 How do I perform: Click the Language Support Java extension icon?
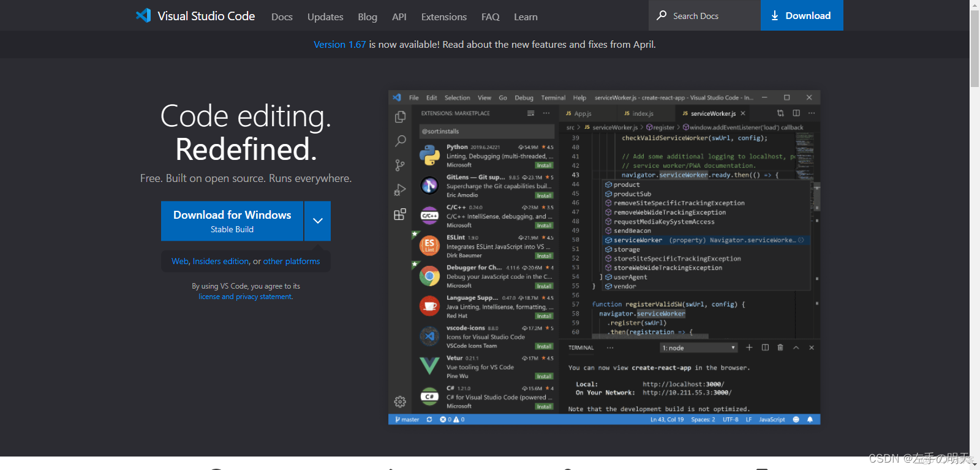pos(429,306)
